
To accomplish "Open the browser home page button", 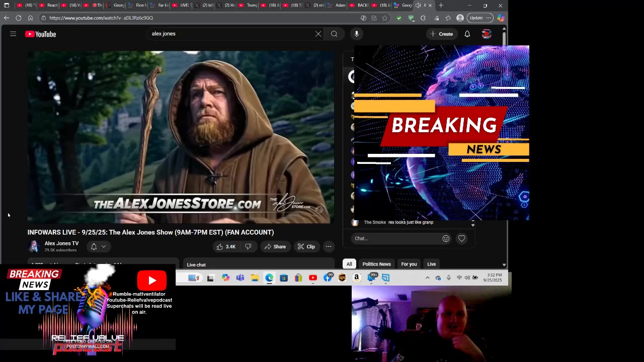I will [x=30, y=18].
